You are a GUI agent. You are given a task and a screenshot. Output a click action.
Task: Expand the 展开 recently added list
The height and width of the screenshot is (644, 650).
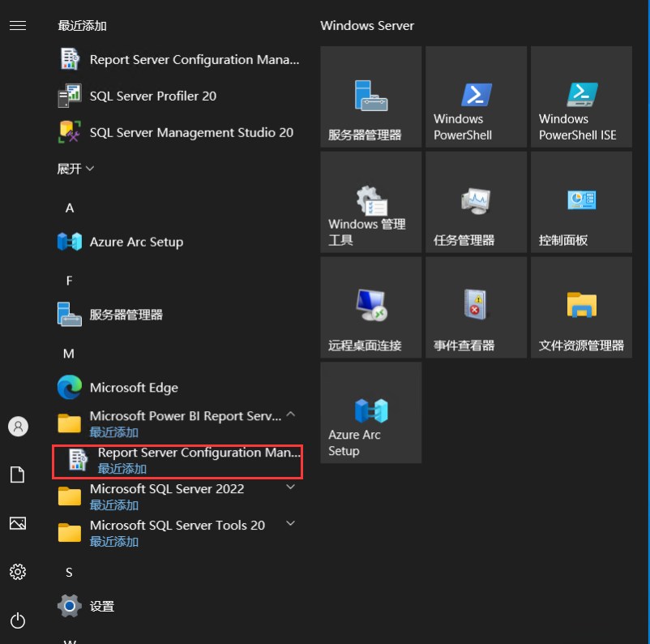click(76, 169)
